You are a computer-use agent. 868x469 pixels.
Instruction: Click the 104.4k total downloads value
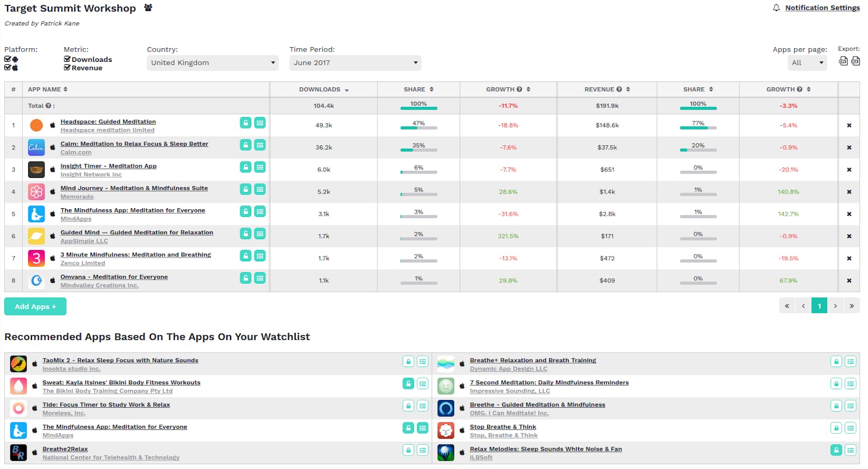coord(324,106)
